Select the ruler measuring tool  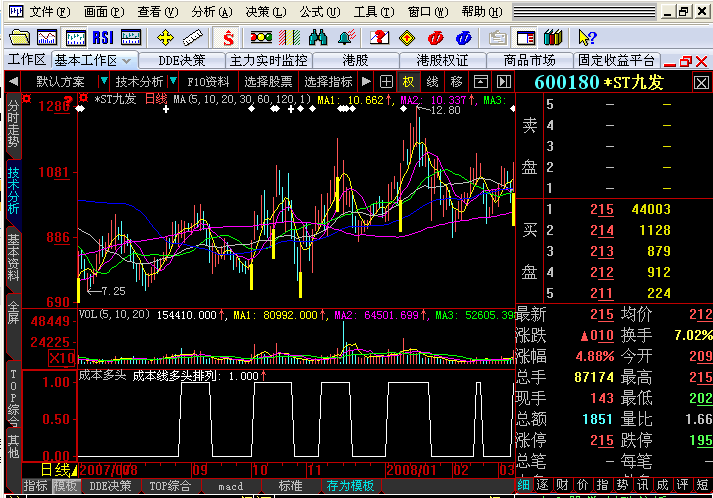[x=193, y=37]
